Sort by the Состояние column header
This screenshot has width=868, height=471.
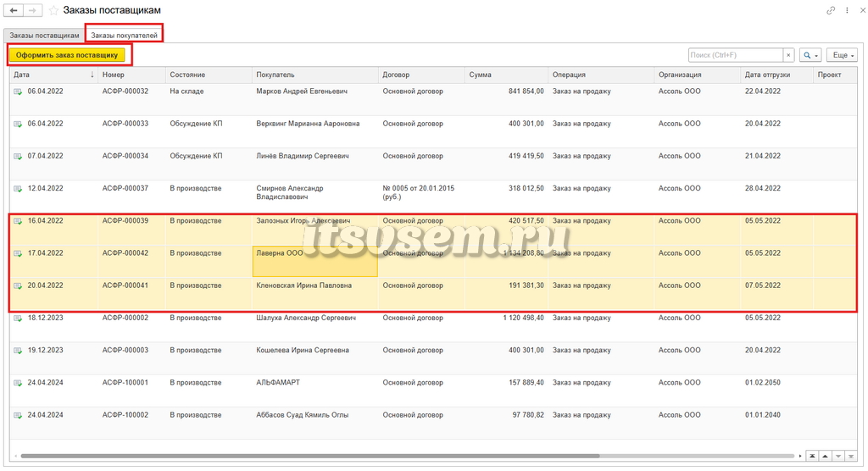tap(209, 75)
